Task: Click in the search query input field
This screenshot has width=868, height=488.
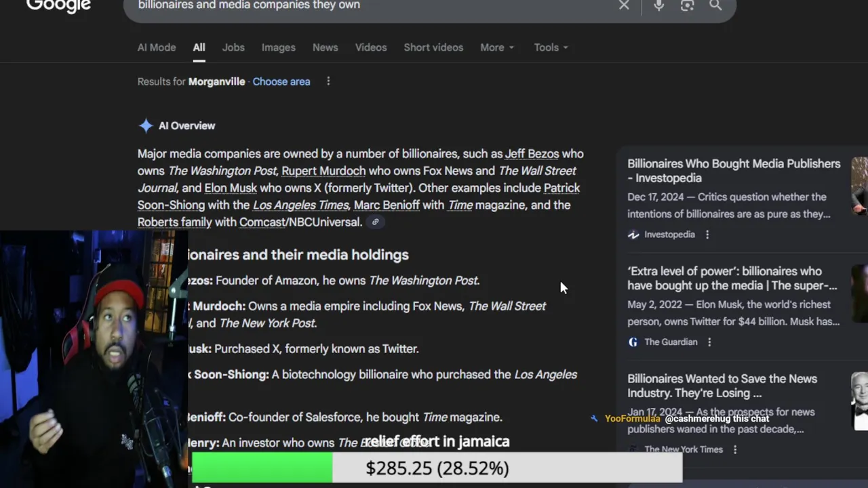Action: 366,5
